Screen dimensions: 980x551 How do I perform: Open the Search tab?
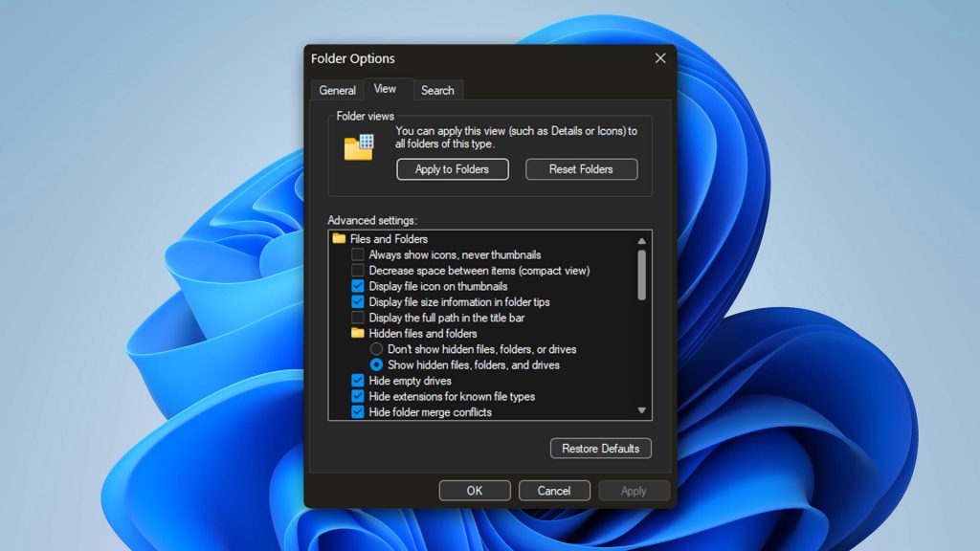coord(437,90)
